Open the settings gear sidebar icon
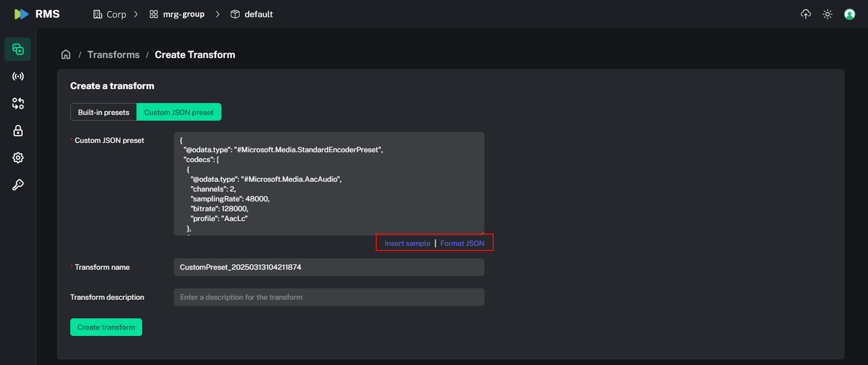 pyautogui.click(x=18, y=158)
